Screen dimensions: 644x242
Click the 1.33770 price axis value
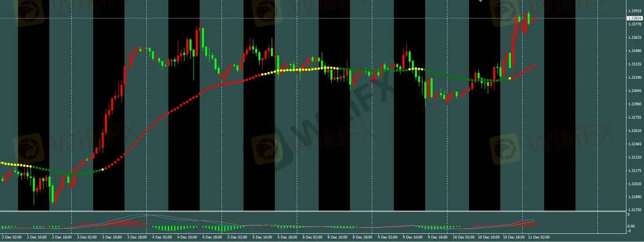[635, 24]
